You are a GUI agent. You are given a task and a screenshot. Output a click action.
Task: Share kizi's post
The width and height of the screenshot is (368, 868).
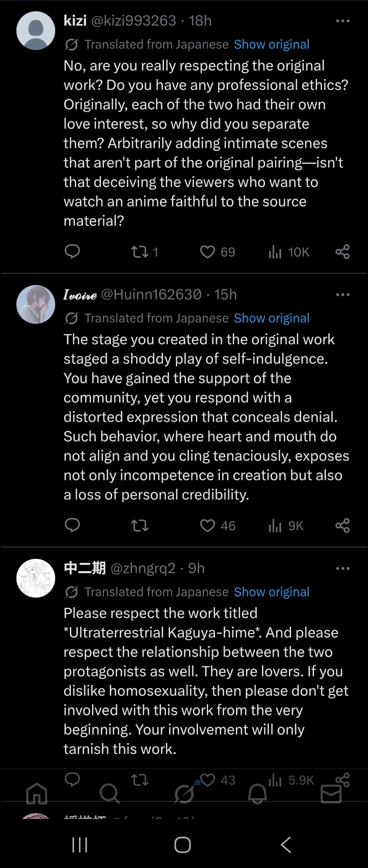pyautogui.click(x=342, y=252)
